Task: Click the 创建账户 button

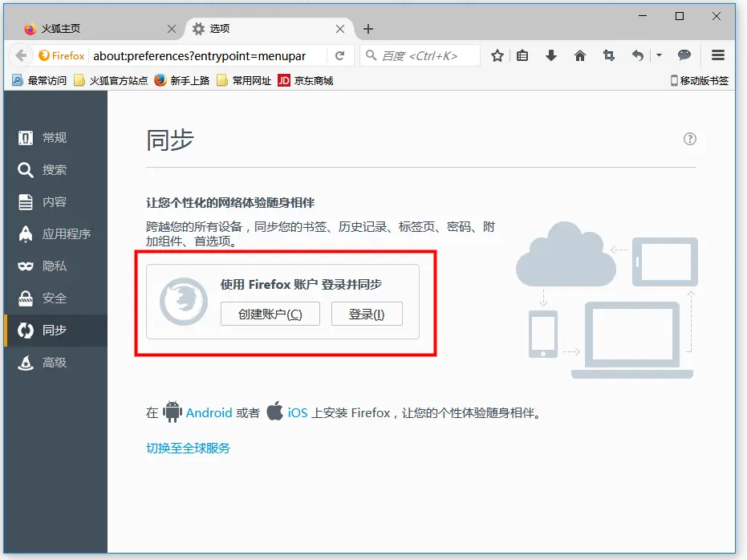Action: coord(270,314)
